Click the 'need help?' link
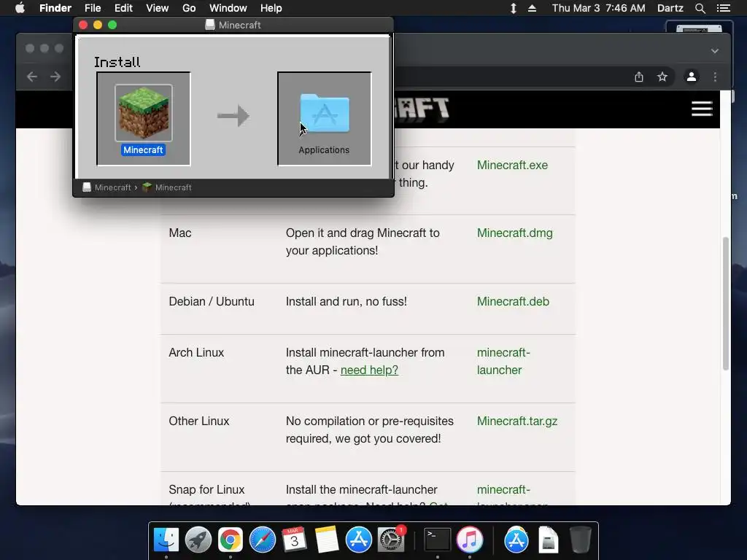The height and width of the screenshot is (560, 747). click(369, 370)
